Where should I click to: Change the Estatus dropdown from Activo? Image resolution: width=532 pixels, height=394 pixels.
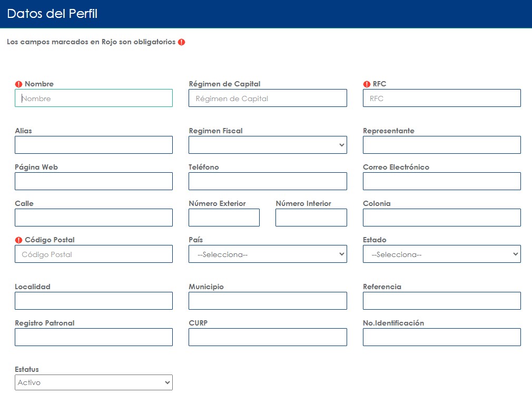pos(93,382)
